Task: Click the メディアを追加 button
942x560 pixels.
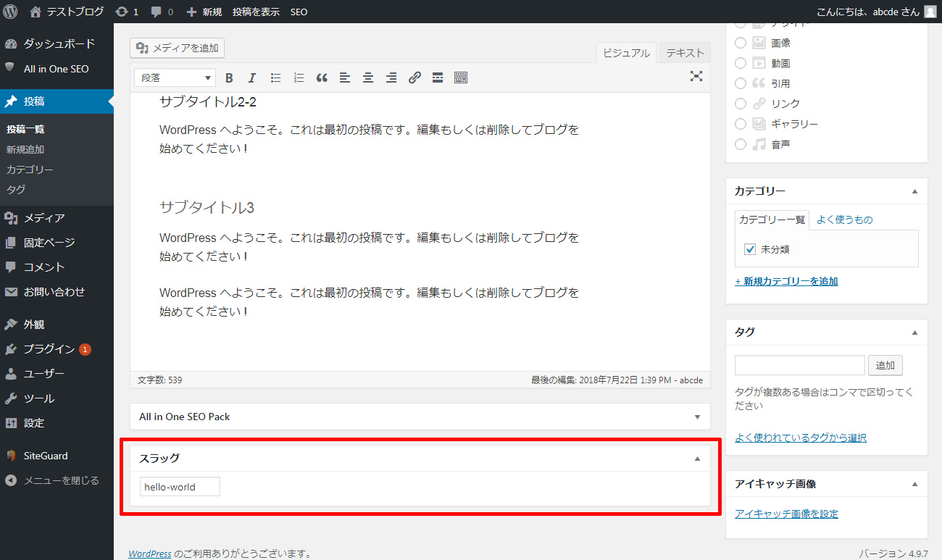Action: (178, 49)
